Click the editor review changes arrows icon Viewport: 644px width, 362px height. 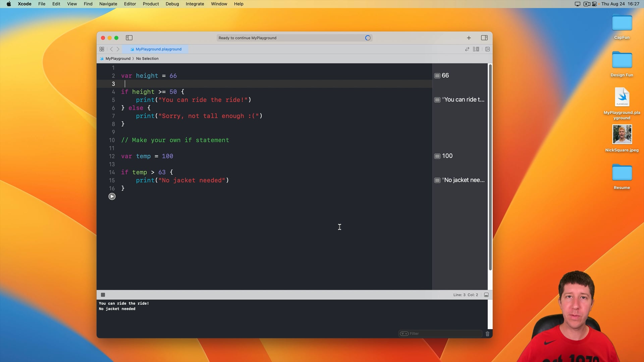tap(467, 49)
